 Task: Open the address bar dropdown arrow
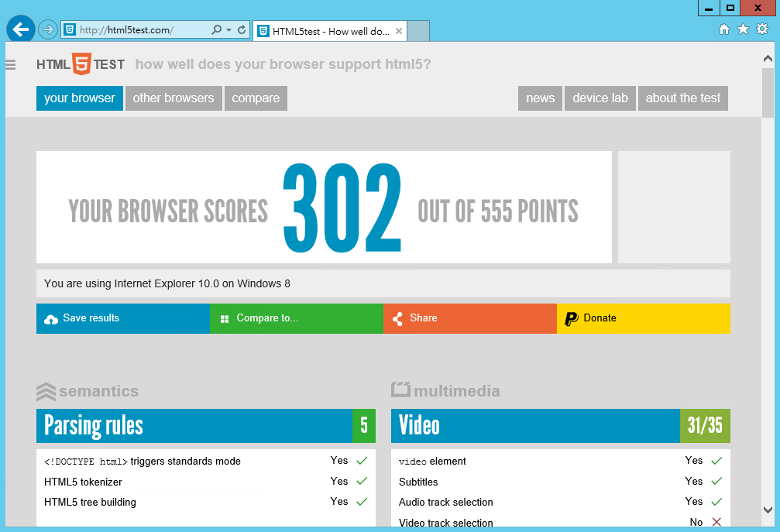point(229,30)
